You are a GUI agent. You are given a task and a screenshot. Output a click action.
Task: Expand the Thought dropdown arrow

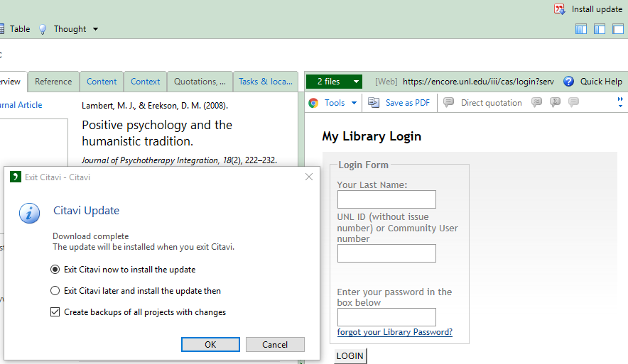click(x=95, y=29)
